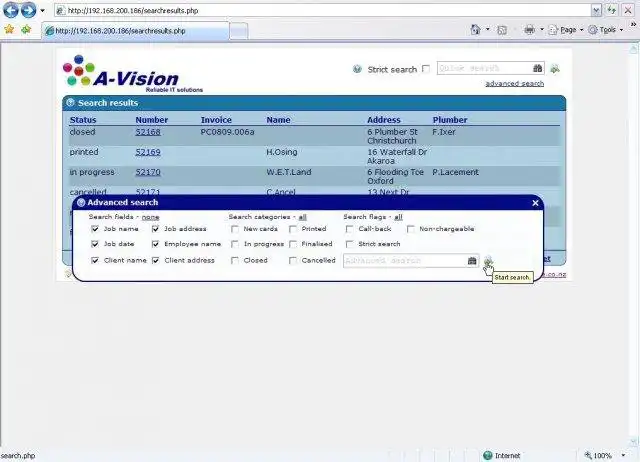The image size is (640, 462).
Task: Close the Advanced search dialog
Action: pyautogui.click(x=535, y=203)
